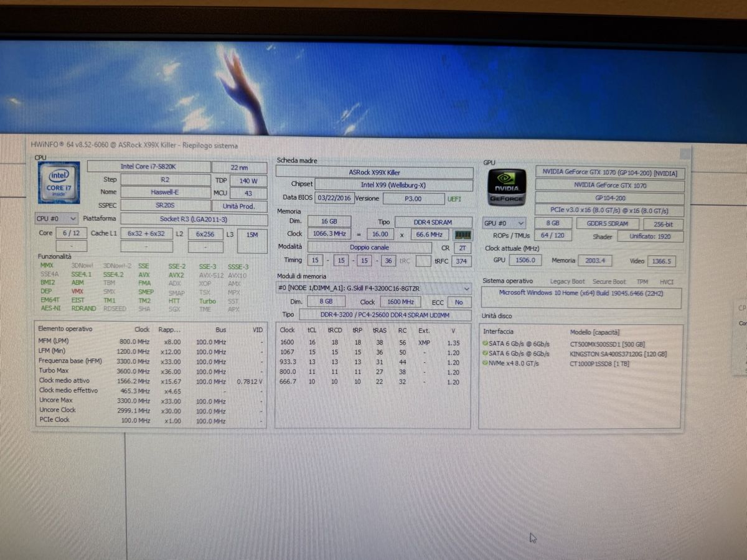Click the green status icon for CT500MX500SSD1

click(x=485, y=343)
